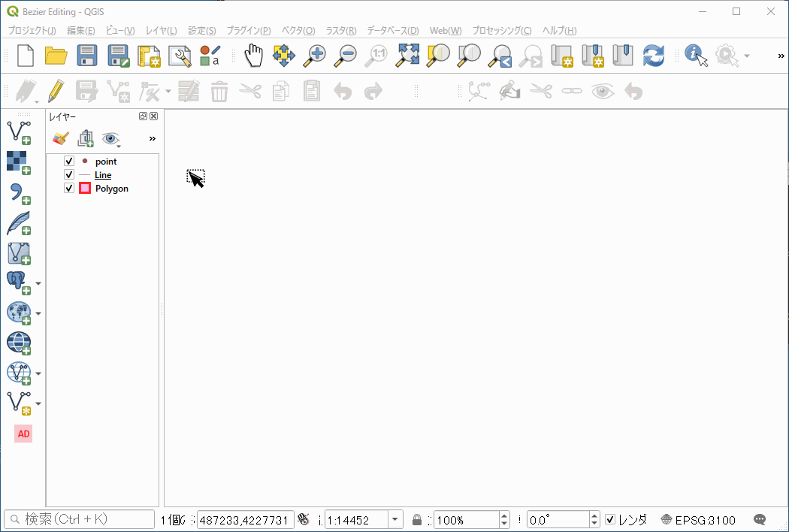Click the red Polygon layer symbol swatch
The image size is (789, 532).
(x=85, y=189)
